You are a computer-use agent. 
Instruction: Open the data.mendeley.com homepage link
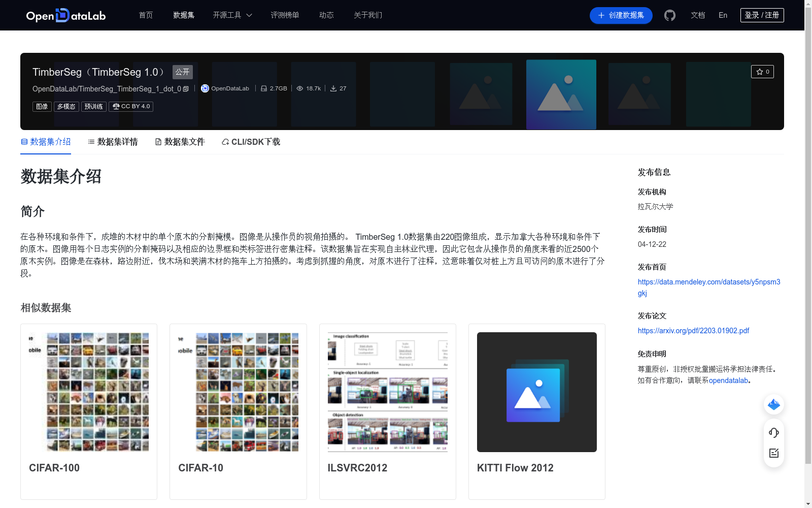[709, 288]
